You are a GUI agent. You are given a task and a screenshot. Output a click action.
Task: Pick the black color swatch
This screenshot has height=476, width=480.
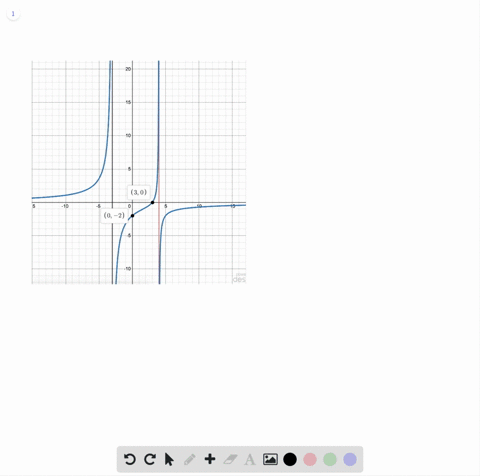click(290, 459)
